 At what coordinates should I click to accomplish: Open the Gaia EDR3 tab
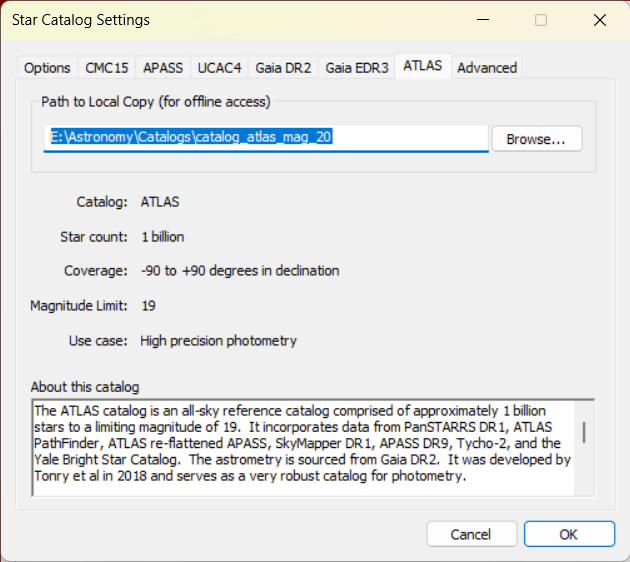357,67
